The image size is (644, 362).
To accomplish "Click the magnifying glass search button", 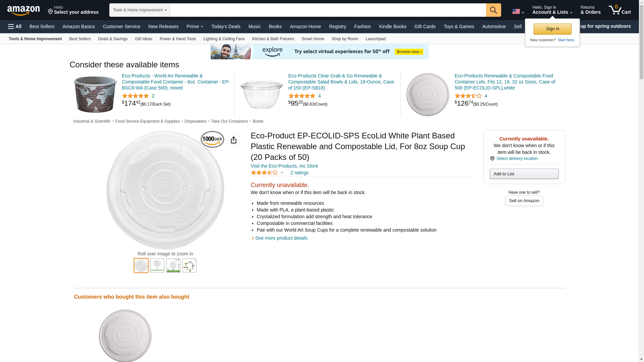I will (x=493, y=10).
